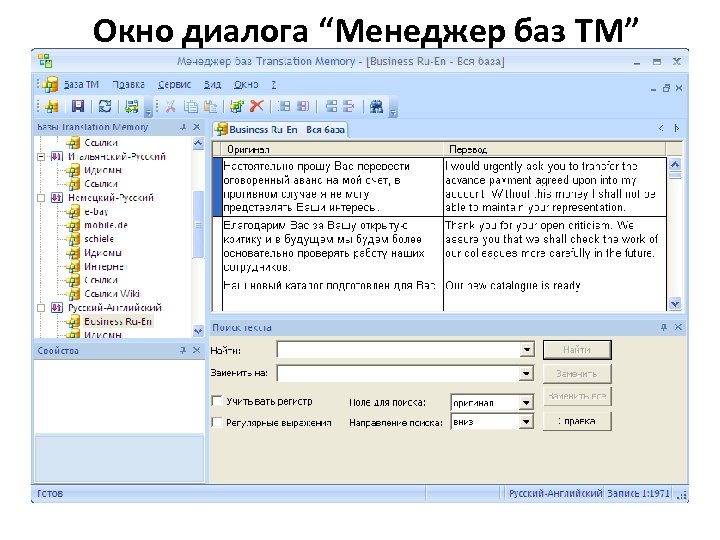
Task: Click the Copy toolbar icon
Action: pyautogui.click(x=191, y=107)
